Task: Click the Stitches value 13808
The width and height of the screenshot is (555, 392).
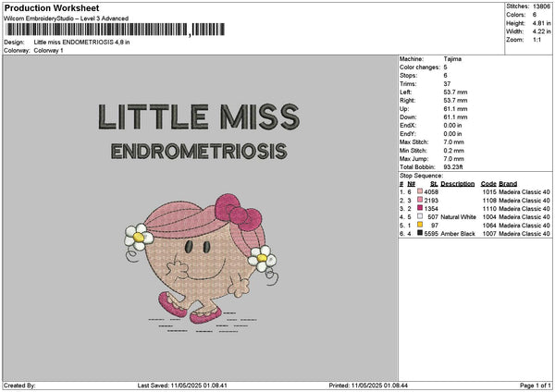Action: [541, 6]
